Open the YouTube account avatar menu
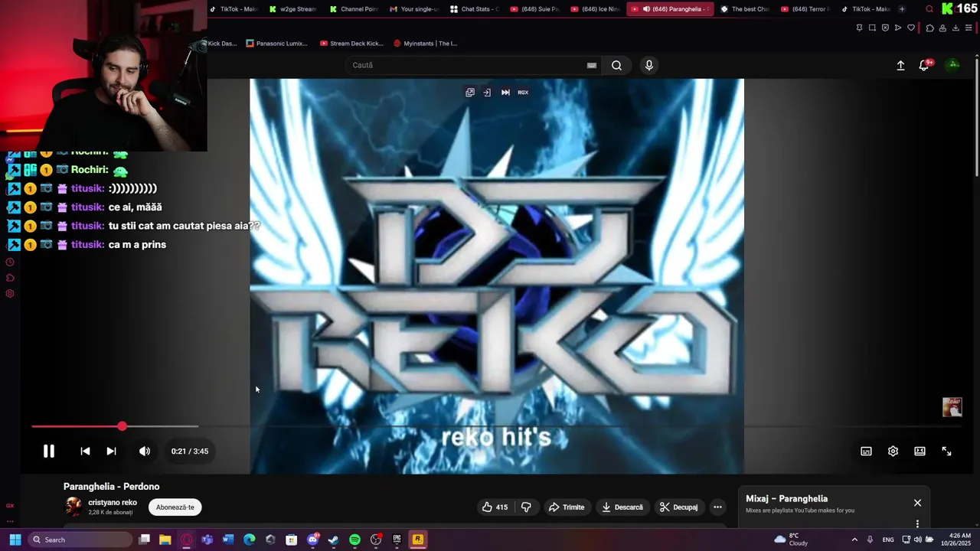The image size is (980, 551). pyautogui.click(x=953, y=65)
